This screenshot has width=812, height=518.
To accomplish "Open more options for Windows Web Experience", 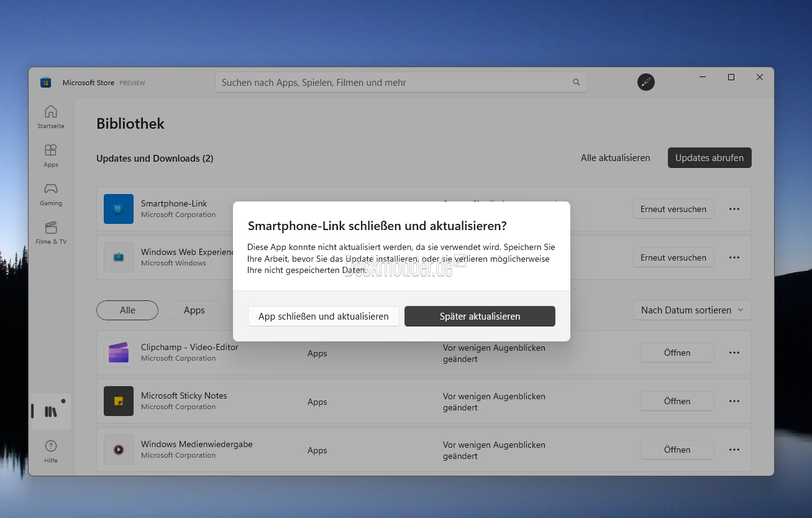I will pos(734,257).
